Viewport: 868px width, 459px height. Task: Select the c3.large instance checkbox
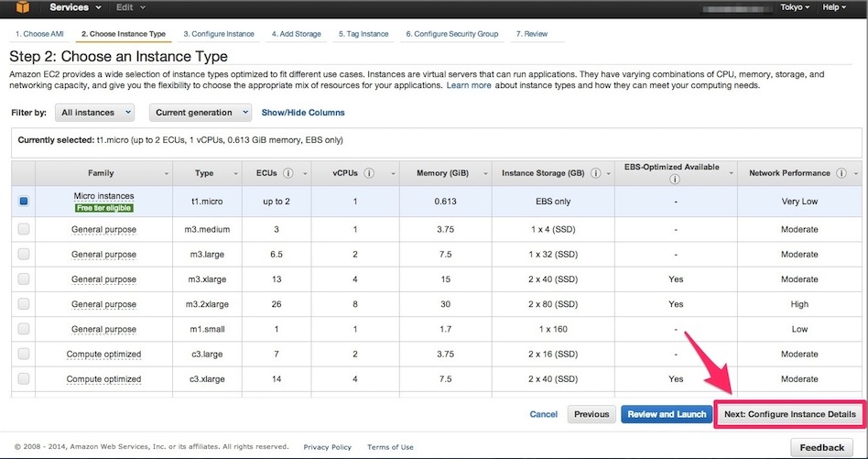click(24, 354)
